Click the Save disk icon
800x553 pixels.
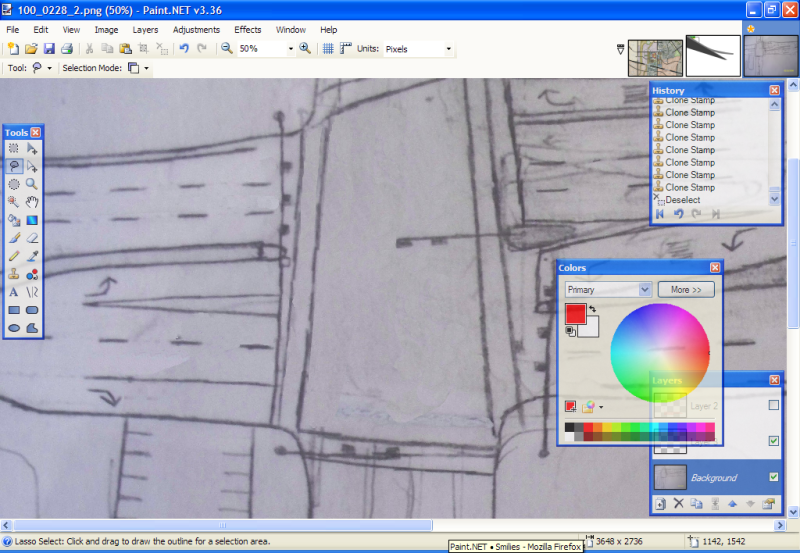click(x=49, y=49)
